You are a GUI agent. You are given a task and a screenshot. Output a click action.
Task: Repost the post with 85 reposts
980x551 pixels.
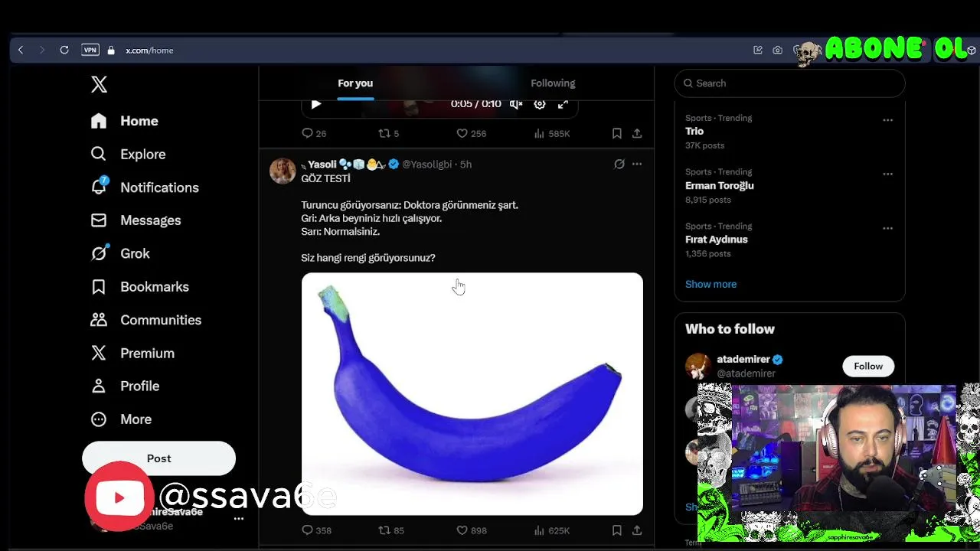pyautogui.click(x=391, y=530)
